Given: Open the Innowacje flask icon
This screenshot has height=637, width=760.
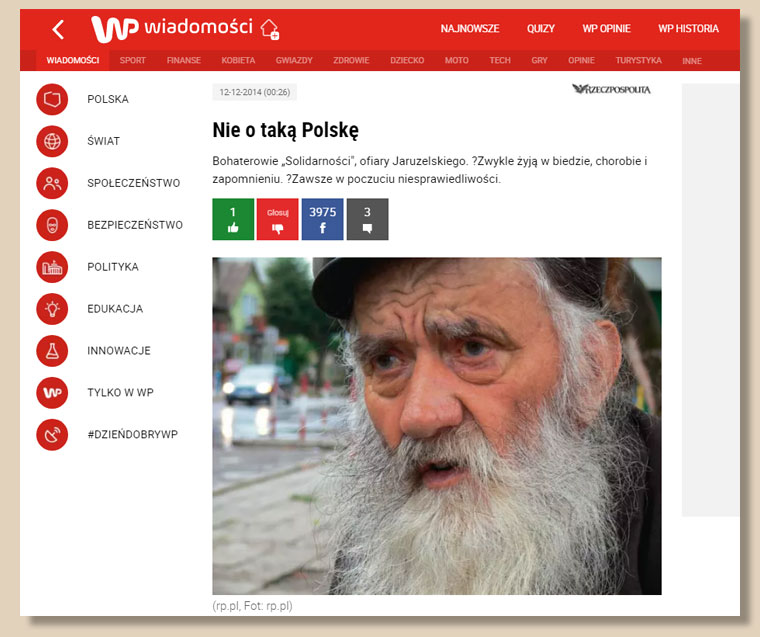Looking at the screenshot, I should [x=52, y=350].
